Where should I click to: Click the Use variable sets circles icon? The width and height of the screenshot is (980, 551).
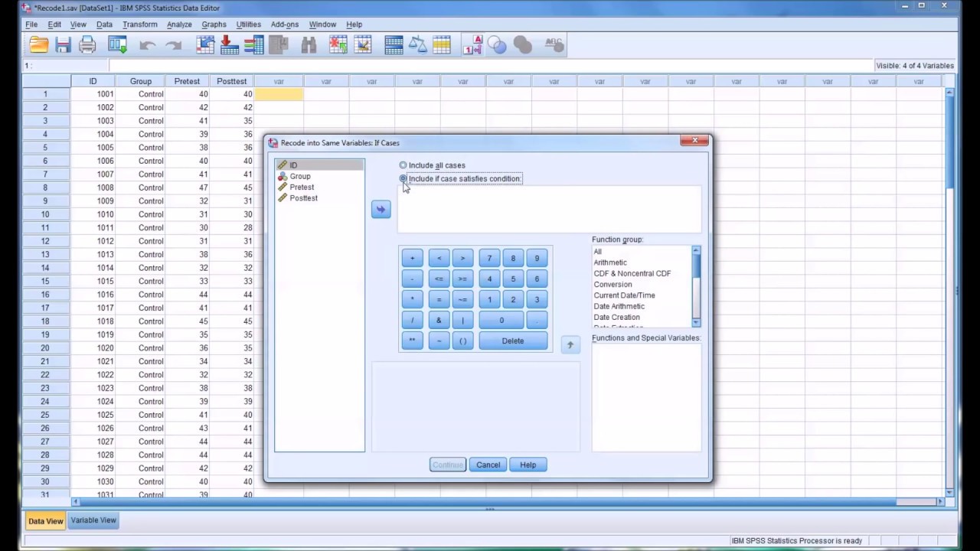(498, 46)
